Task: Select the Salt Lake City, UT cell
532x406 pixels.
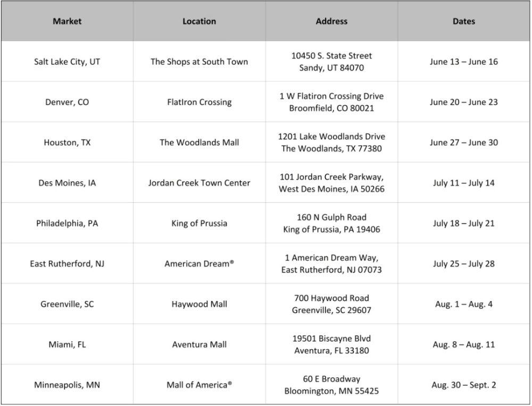Action: (67, 62)
